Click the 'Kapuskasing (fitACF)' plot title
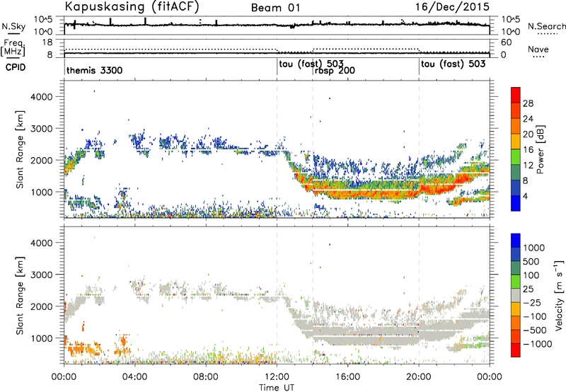 (132, 6)
